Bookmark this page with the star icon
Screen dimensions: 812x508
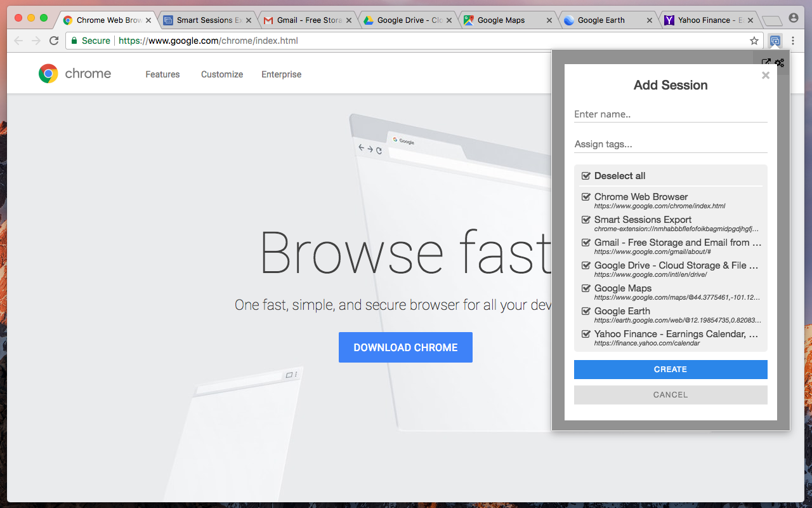click(754, 41)
